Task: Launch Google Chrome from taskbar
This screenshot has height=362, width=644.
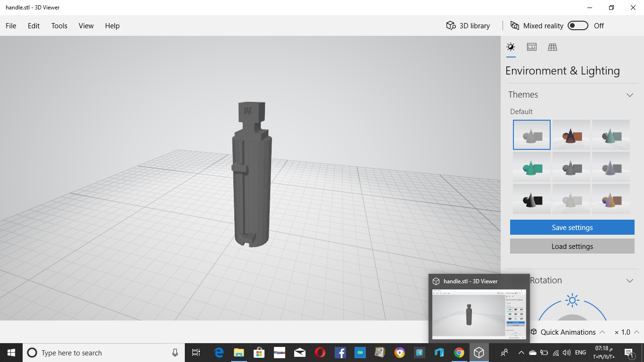Action: (x=459, y=353)
